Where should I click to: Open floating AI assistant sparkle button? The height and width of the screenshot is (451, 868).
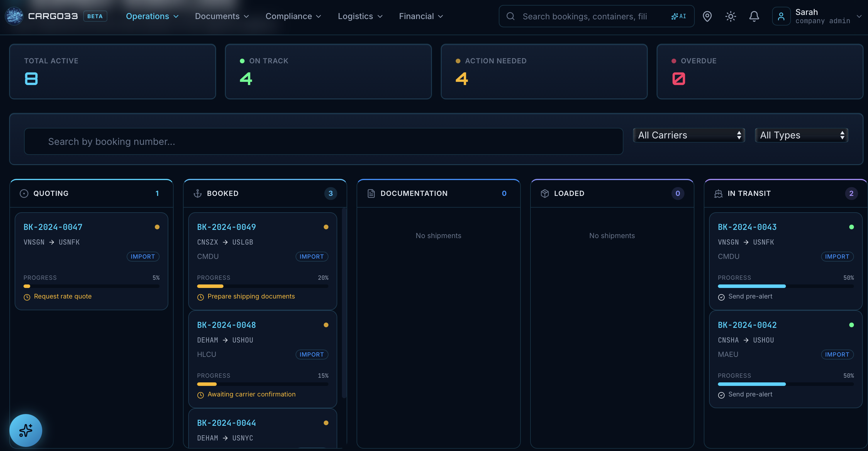(26, 430)
